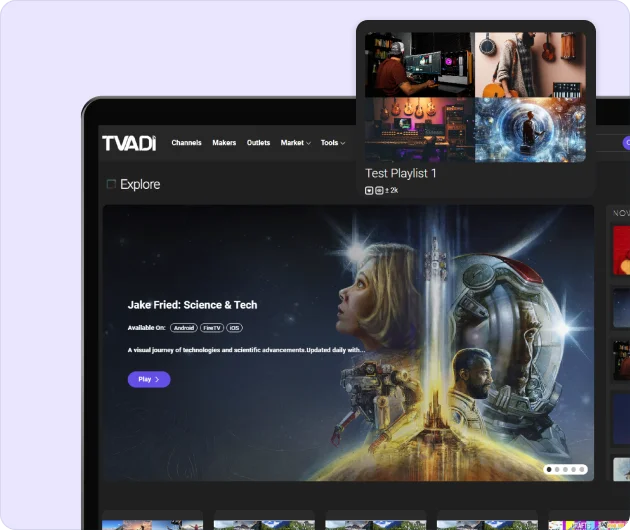The image size is (630, 530).
Task: Expand the Tools dropdown menu
Action: 332,143
